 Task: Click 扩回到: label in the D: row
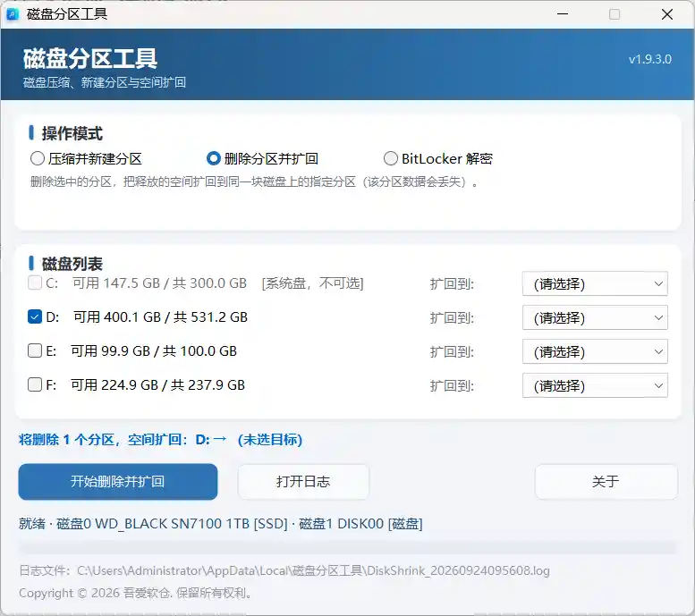(x=452, y=317)
